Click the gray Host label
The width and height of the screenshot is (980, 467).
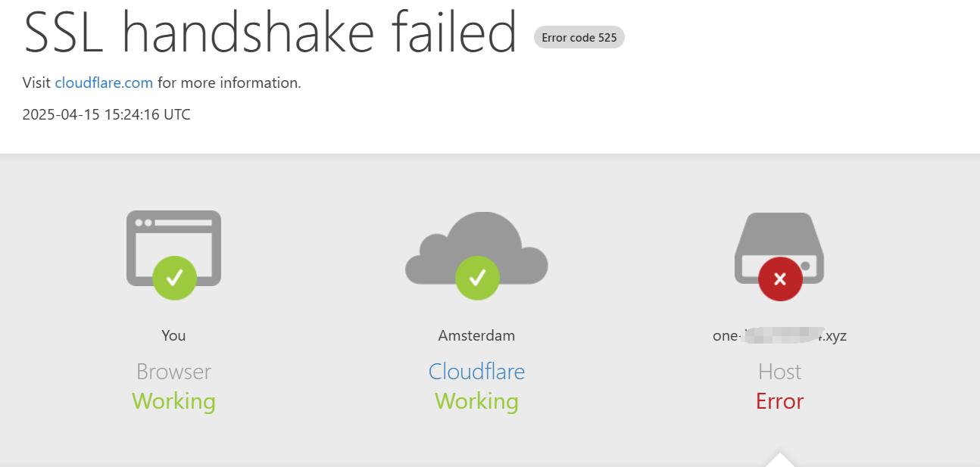point(779,372)
